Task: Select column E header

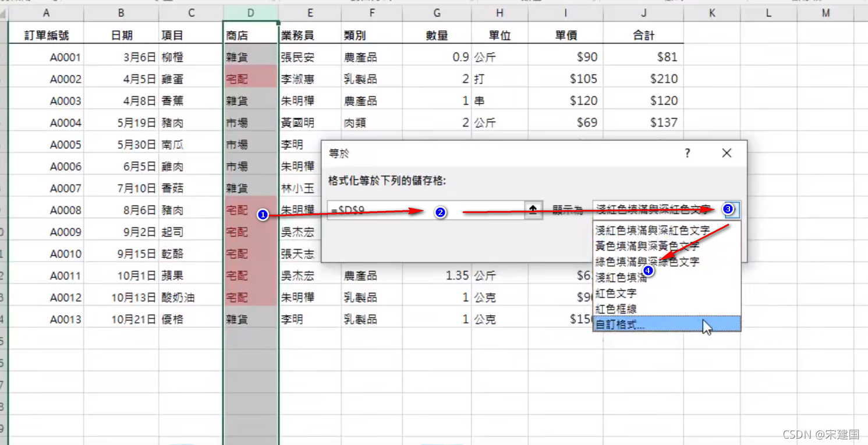Action: [310, 13]
